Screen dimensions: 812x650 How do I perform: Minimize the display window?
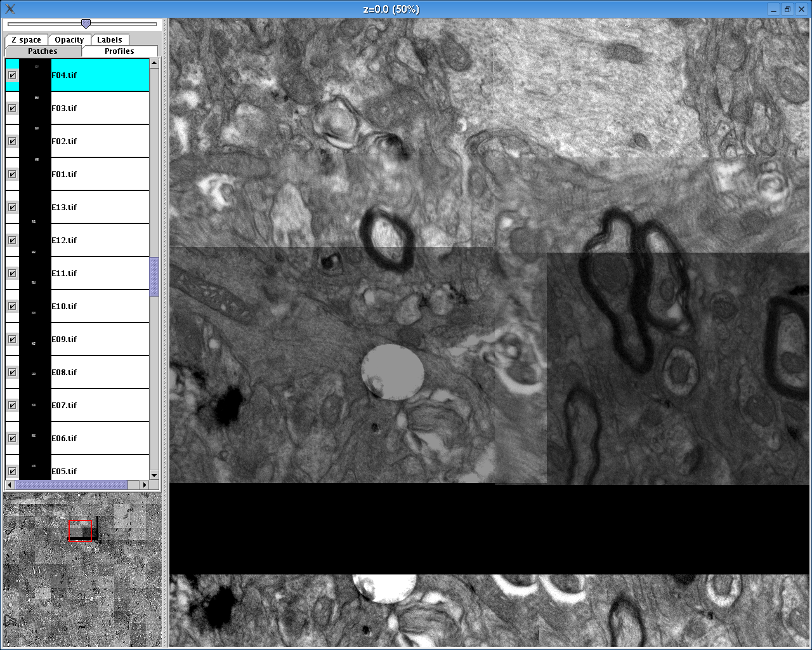773,9
